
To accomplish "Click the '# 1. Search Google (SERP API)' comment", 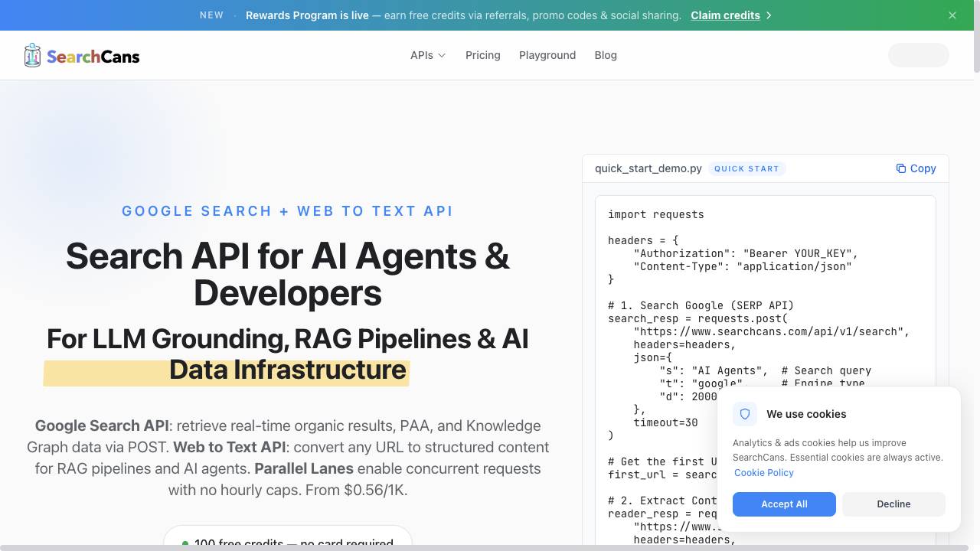I will 701,305.
